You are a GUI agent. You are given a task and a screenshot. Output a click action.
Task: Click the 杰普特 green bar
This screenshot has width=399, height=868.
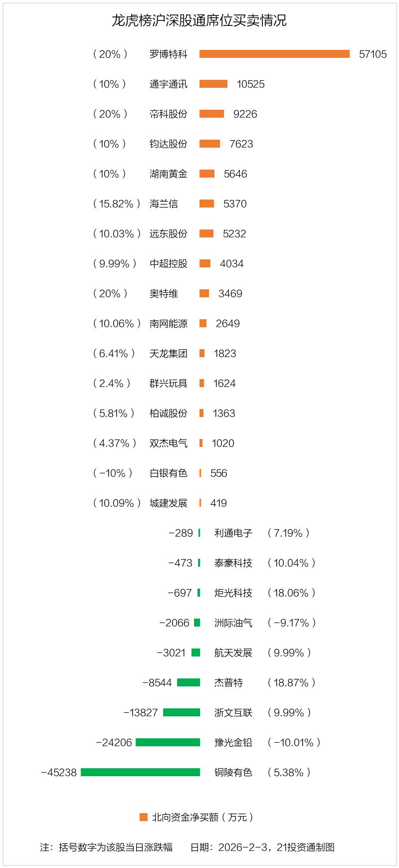189,682
